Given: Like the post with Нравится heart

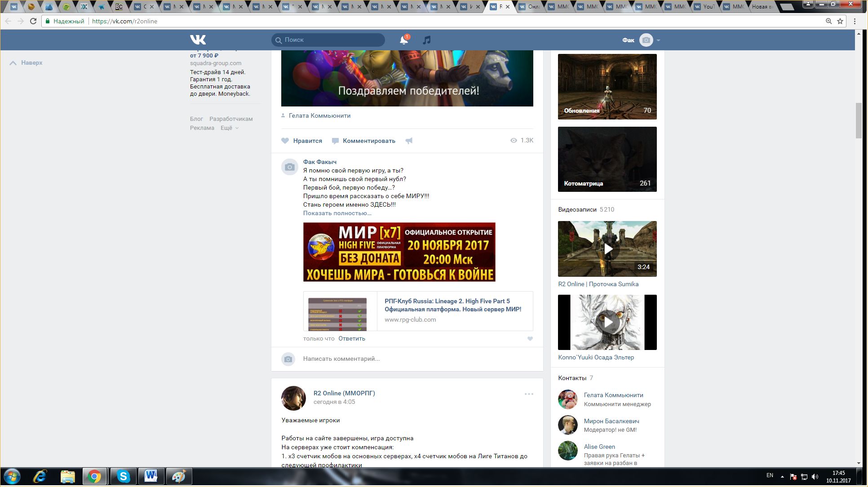Looking at the screenshot, I should click(302, 141).
